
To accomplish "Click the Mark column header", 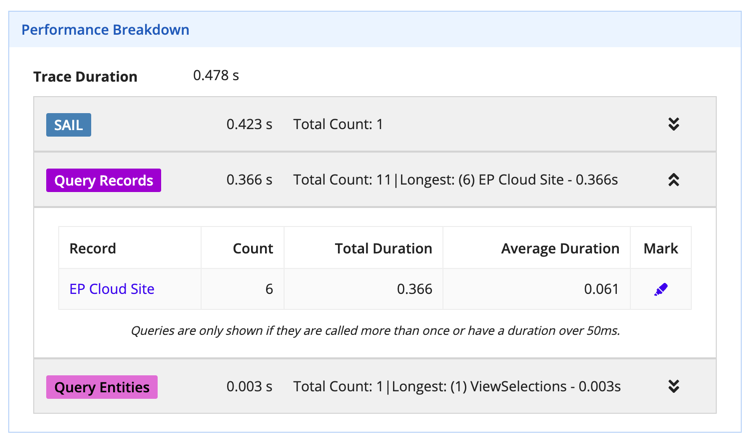I will tap(660, 248).
